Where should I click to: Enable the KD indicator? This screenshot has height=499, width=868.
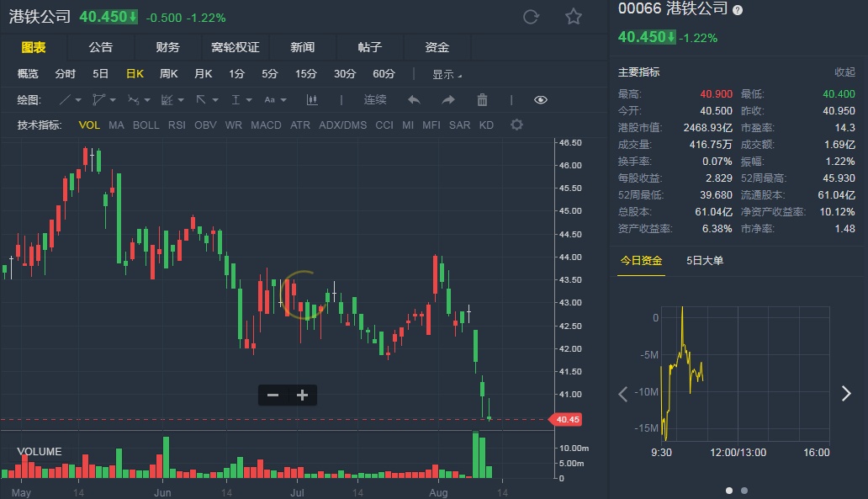(486, 125)
